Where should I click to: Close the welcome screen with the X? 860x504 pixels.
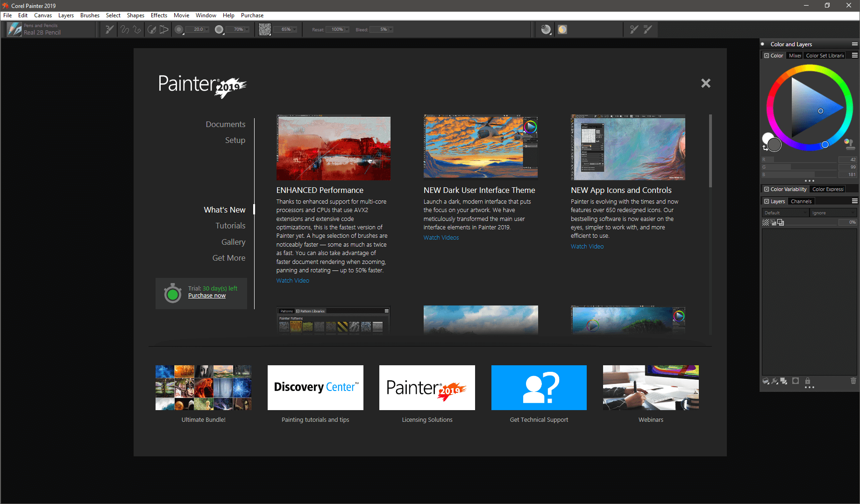pos(705,83)
